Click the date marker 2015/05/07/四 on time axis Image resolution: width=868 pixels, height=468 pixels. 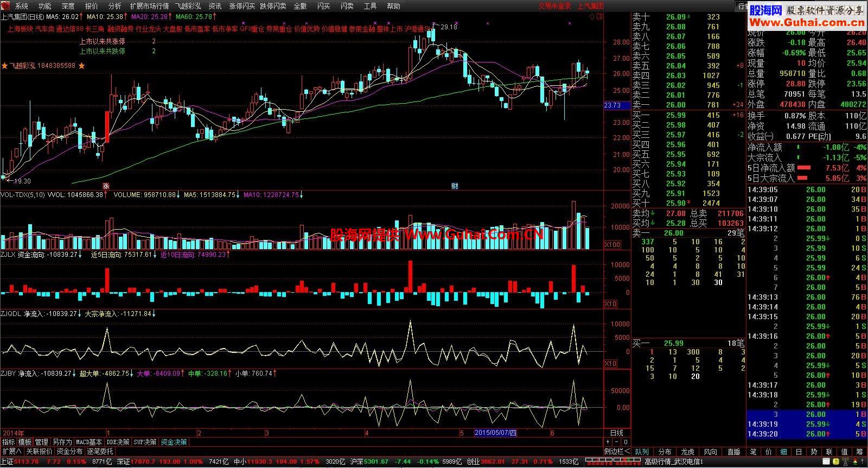coord(496,433)
